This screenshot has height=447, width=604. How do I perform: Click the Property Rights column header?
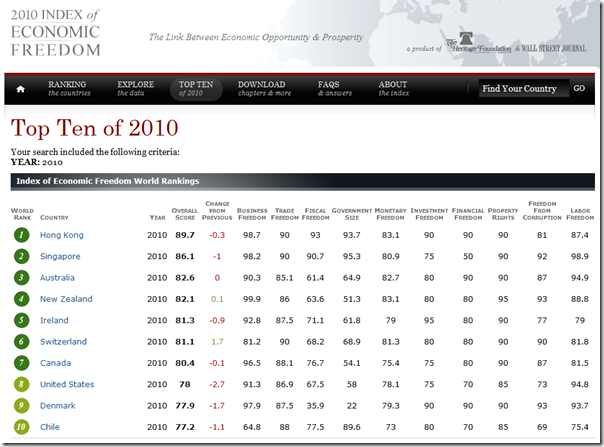point(503,214)
